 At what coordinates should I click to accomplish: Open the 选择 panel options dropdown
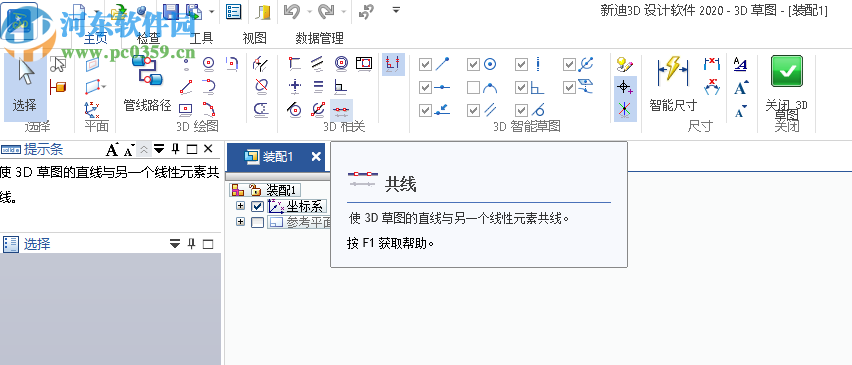(175, 244)
